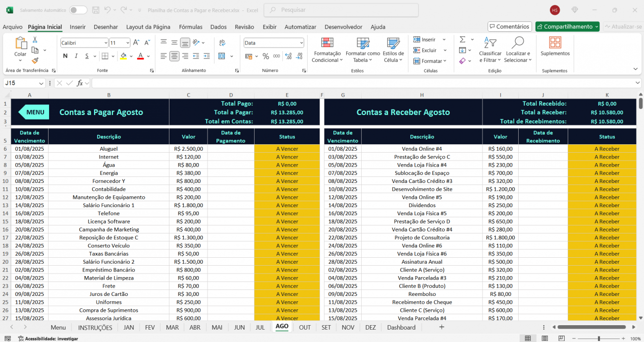Increase font size with the larger A icon

[137, 43]
